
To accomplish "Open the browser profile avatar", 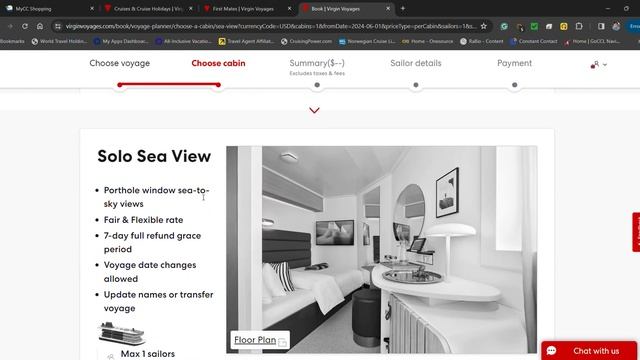I will click(616, 26).
